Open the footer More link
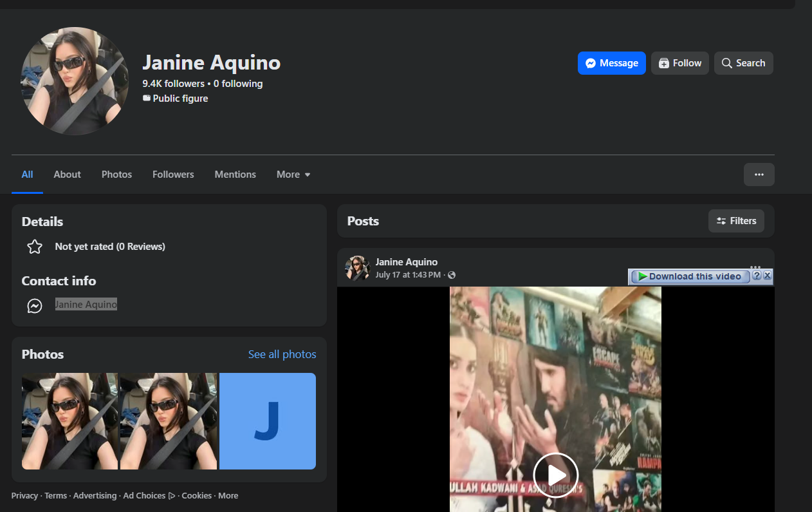The height and width of the screenshot is (512, 812). 228,495
